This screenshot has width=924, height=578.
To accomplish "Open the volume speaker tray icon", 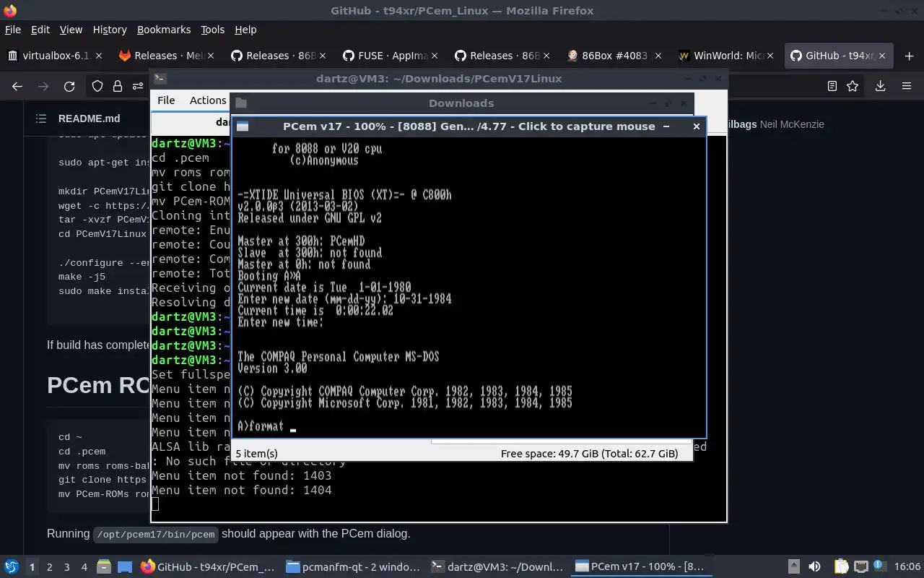I will tap(814, 567).
